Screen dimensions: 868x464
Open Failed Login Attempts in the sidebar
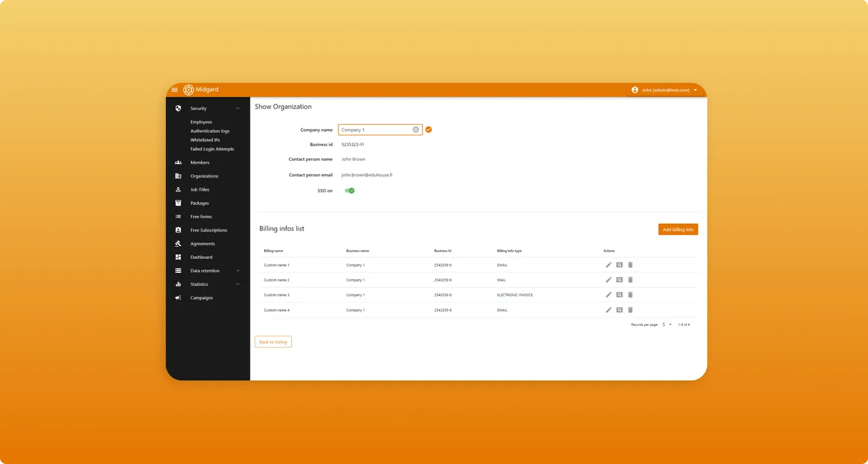tap(212, 149)
